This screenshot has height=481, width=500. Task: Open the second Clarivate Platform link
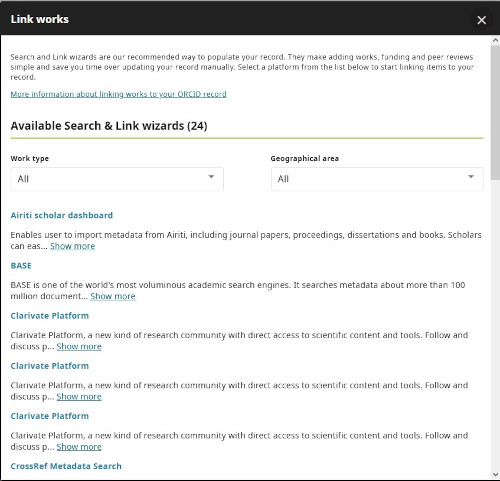tap(50, 366)
